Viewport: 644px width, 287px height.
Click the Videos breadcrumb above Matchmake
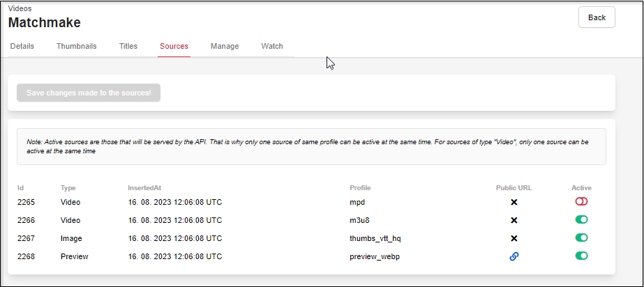tap(20, 8)
